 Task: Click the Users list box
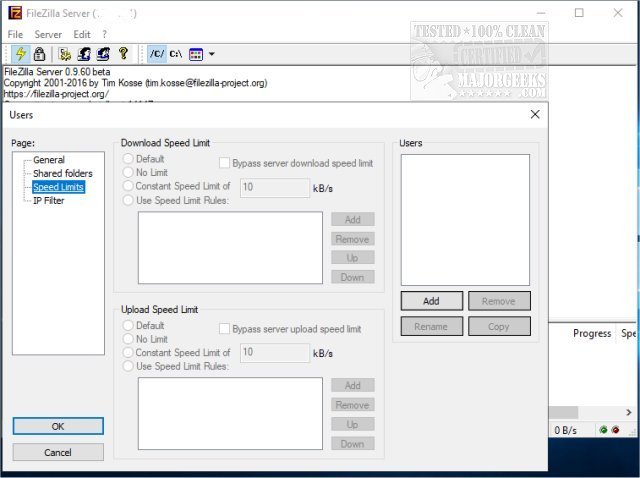[x=465, y=220]
